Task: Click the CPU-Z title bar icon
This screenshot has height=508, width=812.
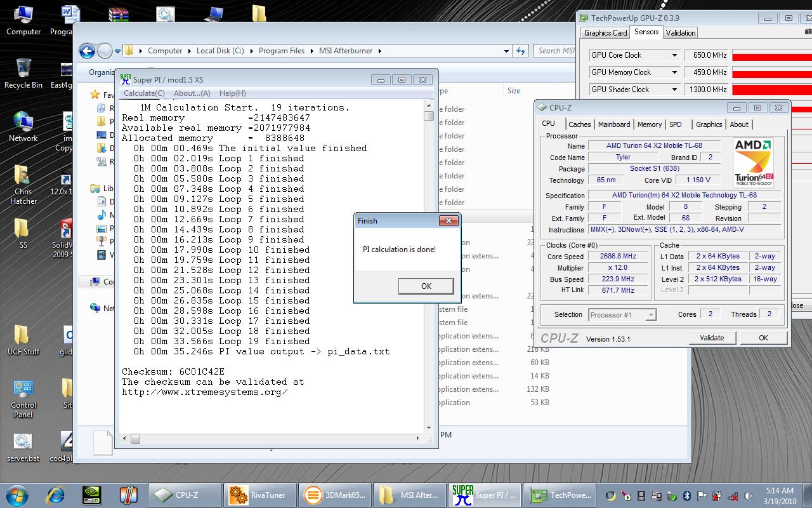Action: [x=542, y=107]
